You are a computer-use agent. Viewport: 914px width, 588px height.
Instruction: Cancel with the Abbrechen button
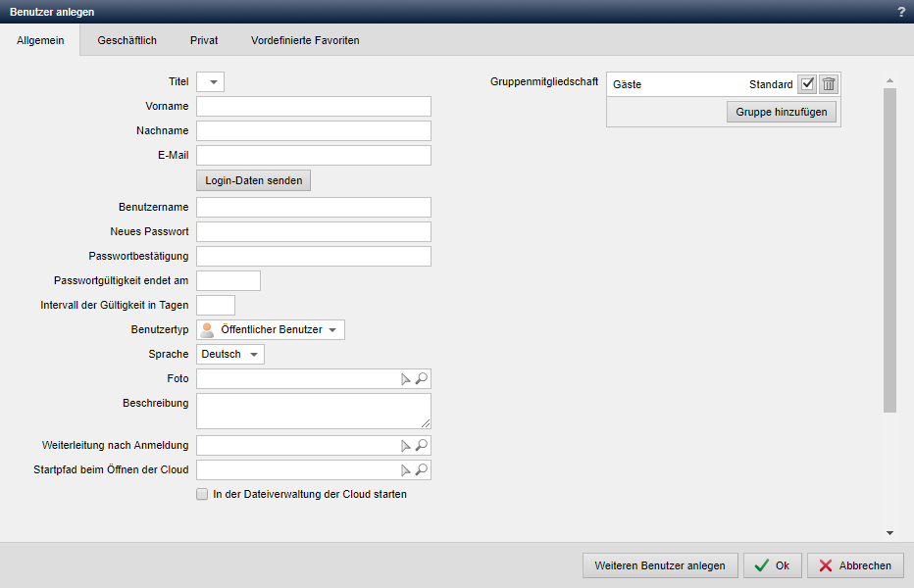click(x=855, y=565)
